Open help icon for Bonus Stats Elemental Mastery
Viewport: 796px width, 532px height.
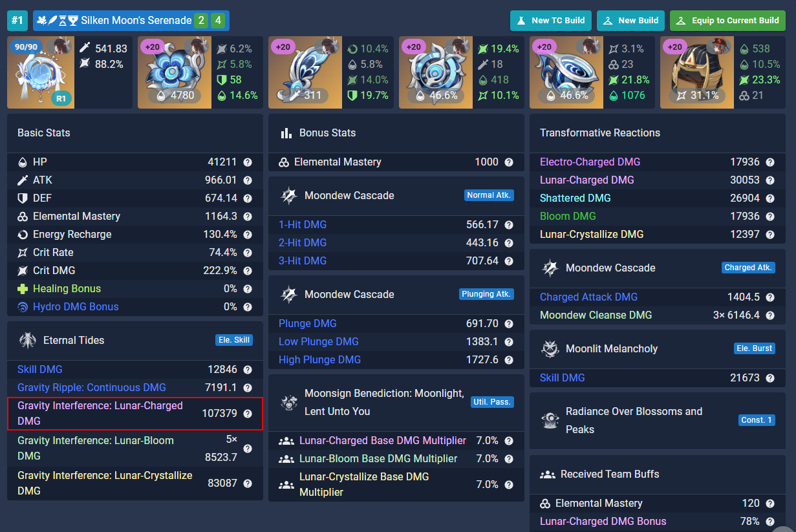[x=509, y=162]
